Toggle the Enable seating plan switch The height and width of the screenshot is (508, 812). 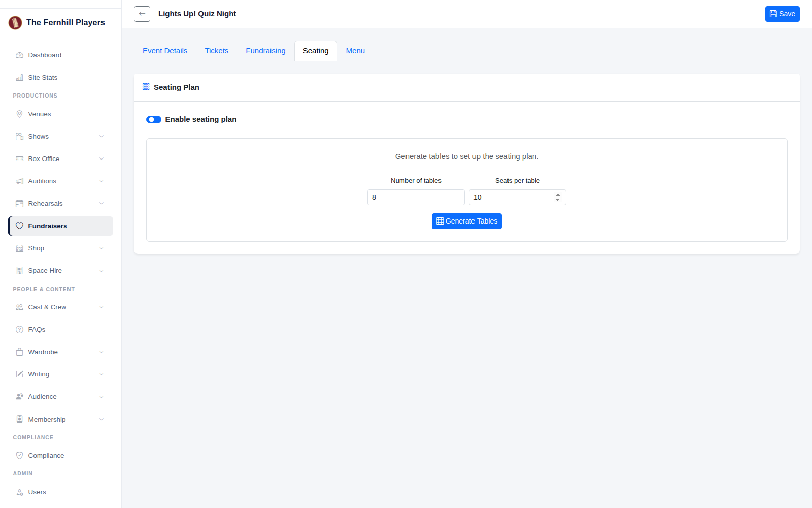coord(154,120)
